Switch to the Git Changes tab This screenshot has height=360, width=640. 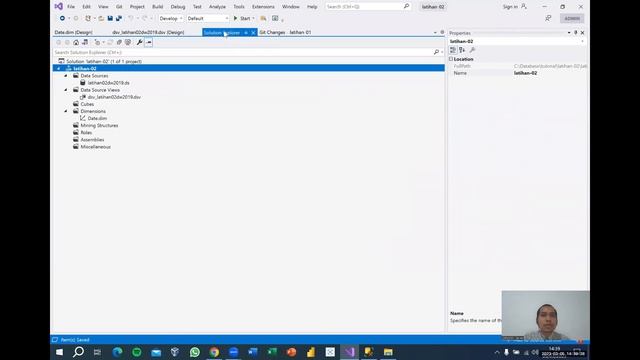point(285,32)
